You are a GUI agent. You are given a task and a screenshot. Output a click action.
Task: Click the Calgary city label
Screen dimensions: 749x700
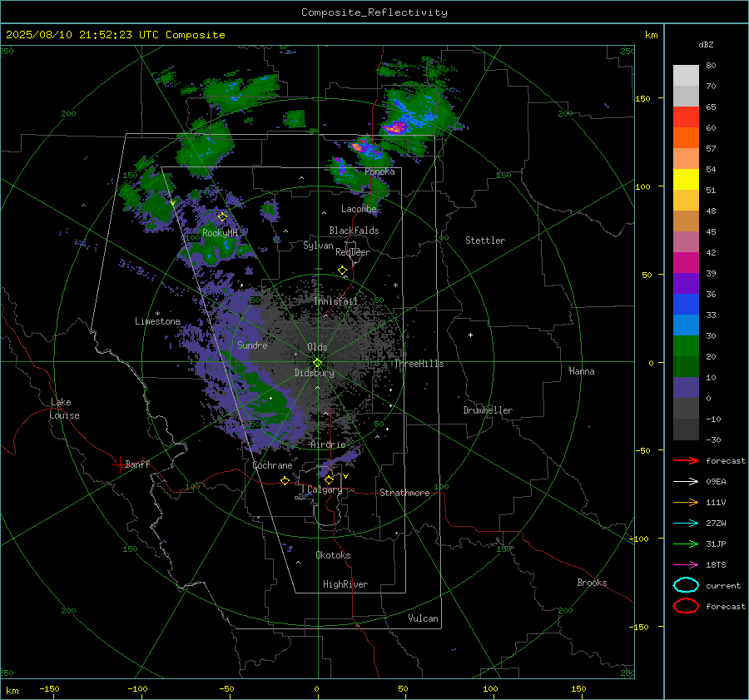(x=325, y=489)
